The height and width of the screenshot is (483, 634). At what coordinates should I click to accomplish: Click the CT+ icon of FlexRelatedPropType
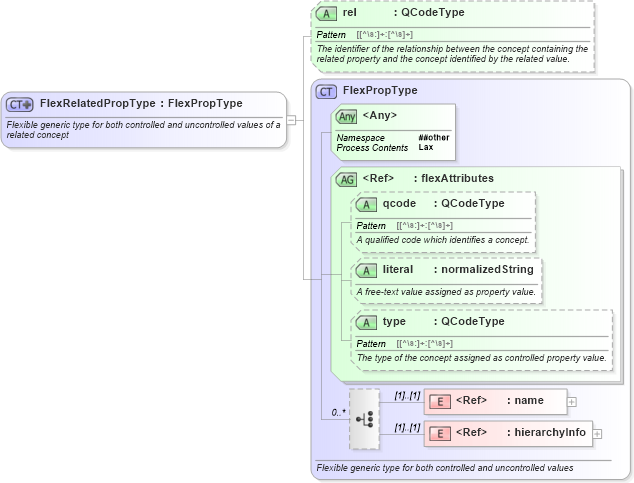[x=19, y=105]
